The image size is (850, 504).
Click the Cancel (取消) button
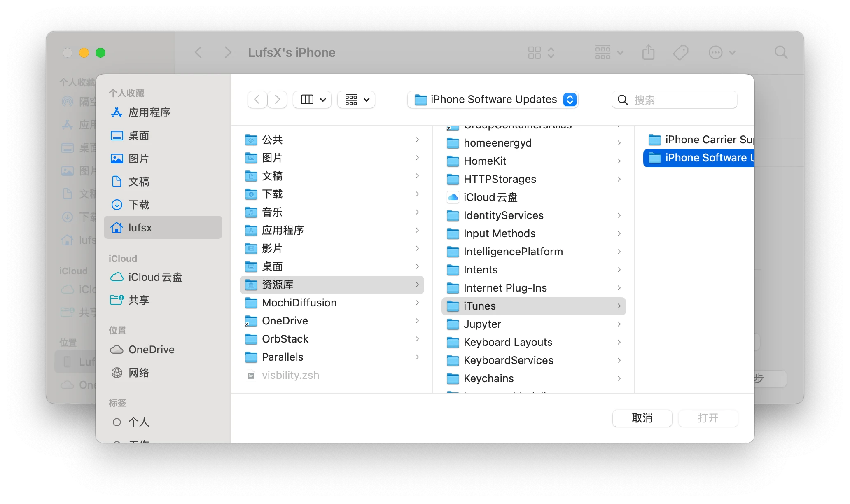click(642, 418)
